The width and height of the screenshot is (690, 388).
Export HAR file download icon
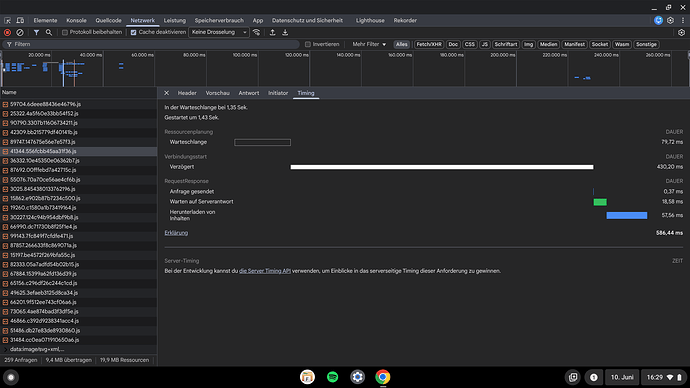click(x=285, y=32)
